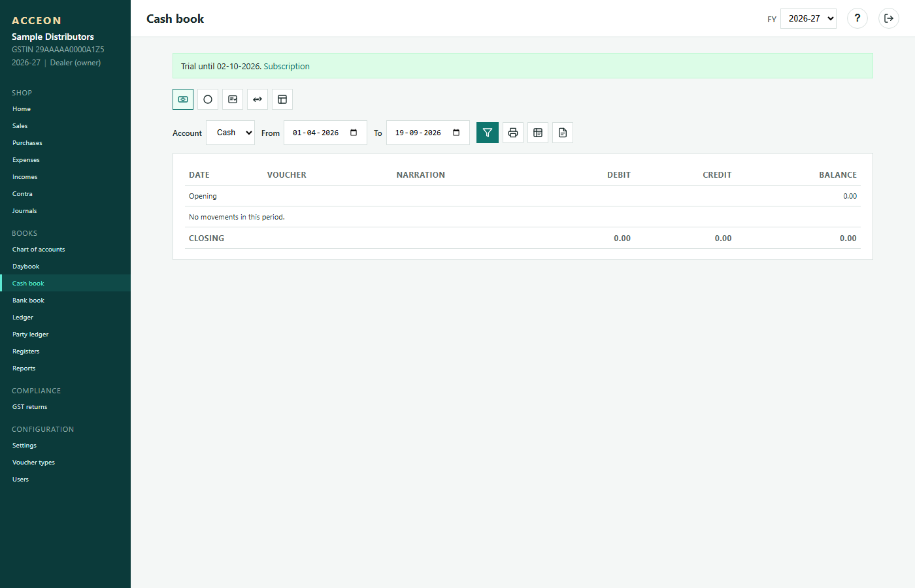Image resolution: width=915 pixels, height=588 pixels.
Task: Open GST returns under Compliance
Action: pyautogui.click(x=65, y=407)
